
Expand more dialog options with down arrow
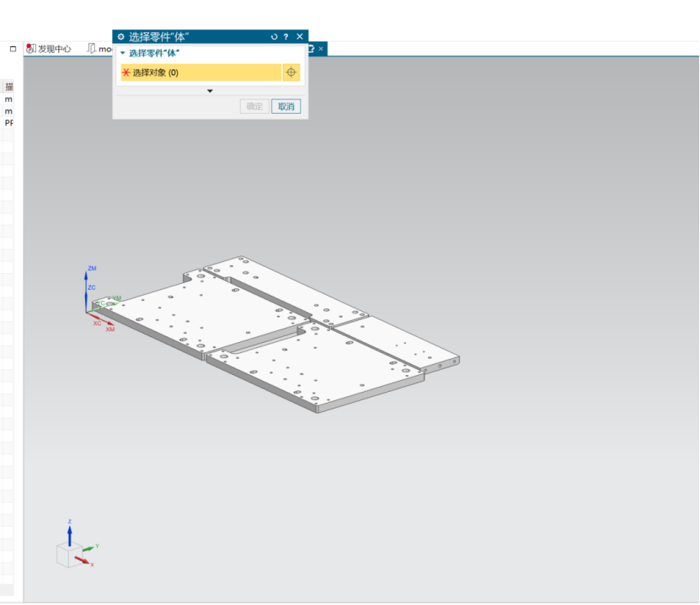click(x=210, y=91)
